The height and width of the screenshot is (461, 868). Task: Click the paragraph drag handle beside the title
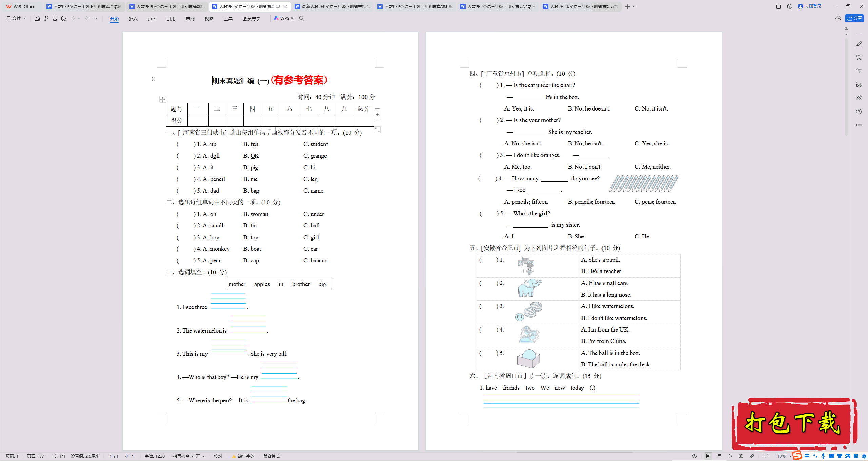(153, 79)
